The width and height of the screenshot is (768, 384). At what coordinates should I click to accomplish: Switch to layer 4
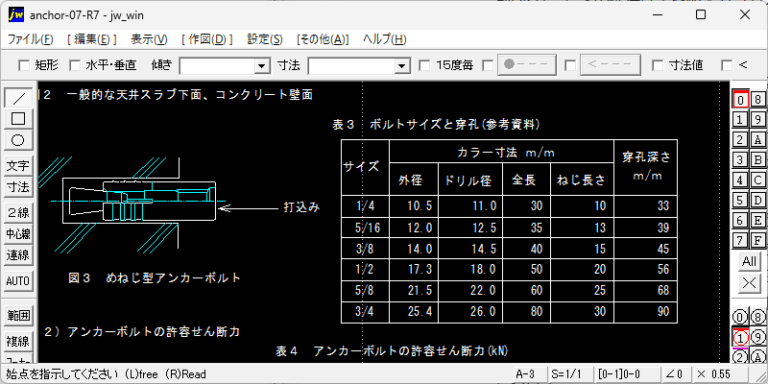click(x=740, y=180)
